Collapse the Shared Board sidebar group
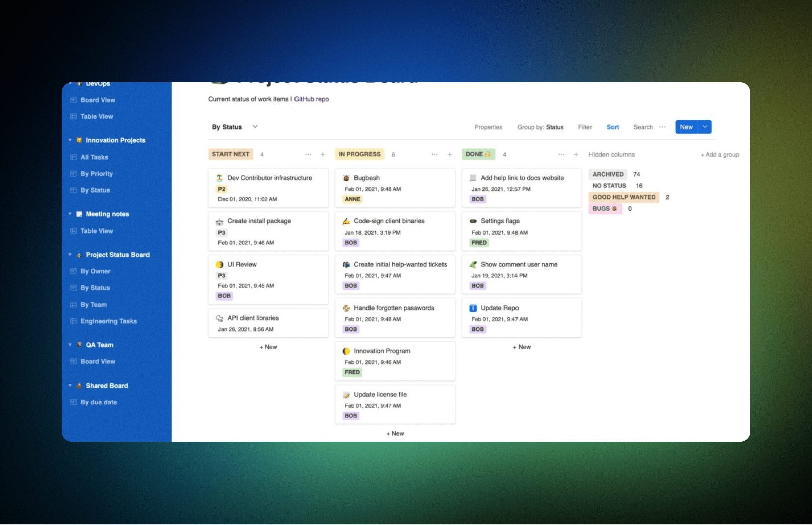This screenshot has width=812, height=525. point(70,386)
